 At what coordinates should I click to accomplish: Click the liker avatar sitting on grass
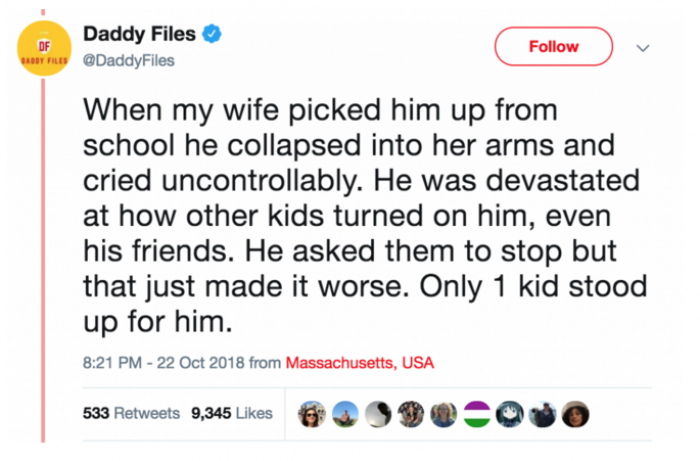click(x=344, y=414)
